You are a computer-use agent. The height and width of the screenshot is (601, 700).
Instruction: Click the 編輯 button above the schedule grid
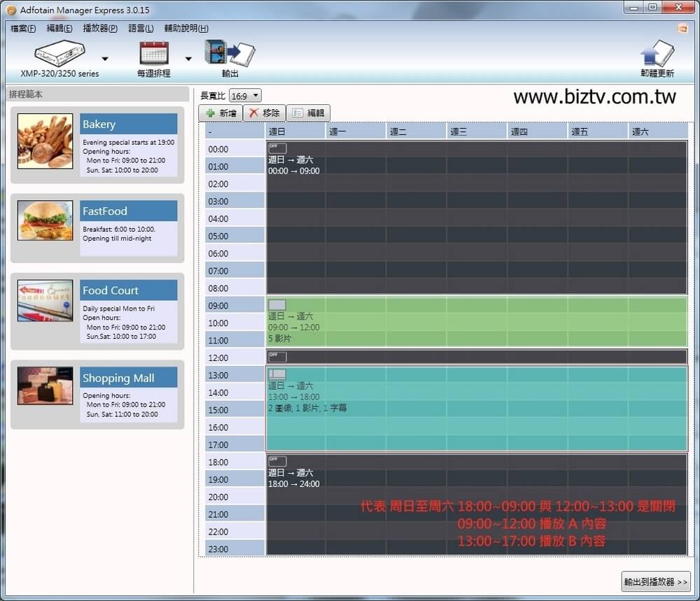click(308, 113)
